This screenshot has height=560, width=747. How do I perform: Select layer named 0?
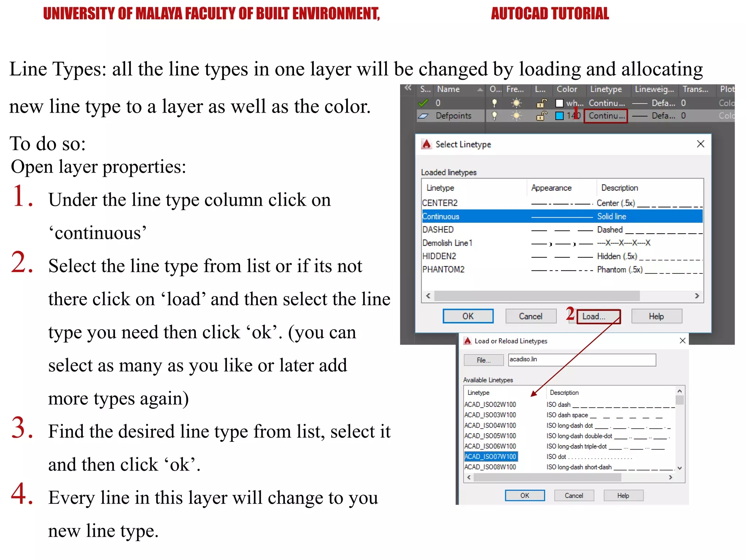pyautogui.click(x=438, y=103)
